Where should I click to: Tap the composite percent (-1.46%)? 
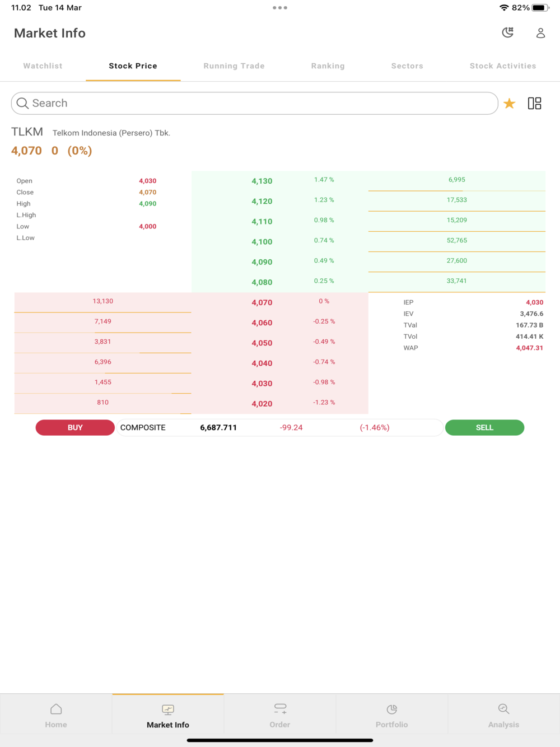pyautogui.click(x=375, y=427)
